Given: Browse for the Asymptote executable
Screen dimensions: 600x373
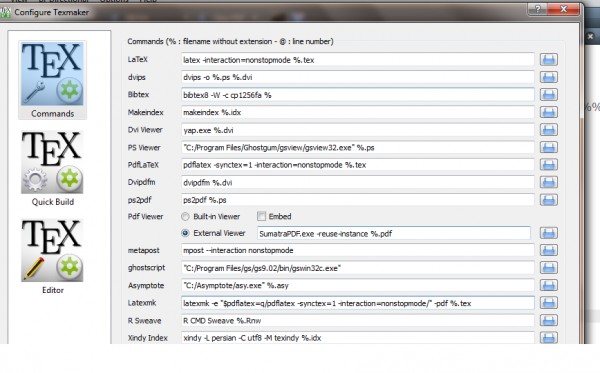Looking at the screenshot, I should 548,285.
